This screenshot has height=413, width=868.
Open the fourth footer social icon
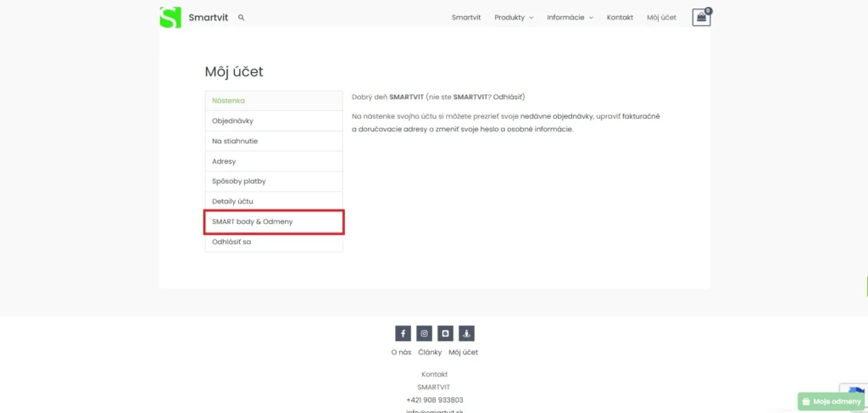[467, 333]
